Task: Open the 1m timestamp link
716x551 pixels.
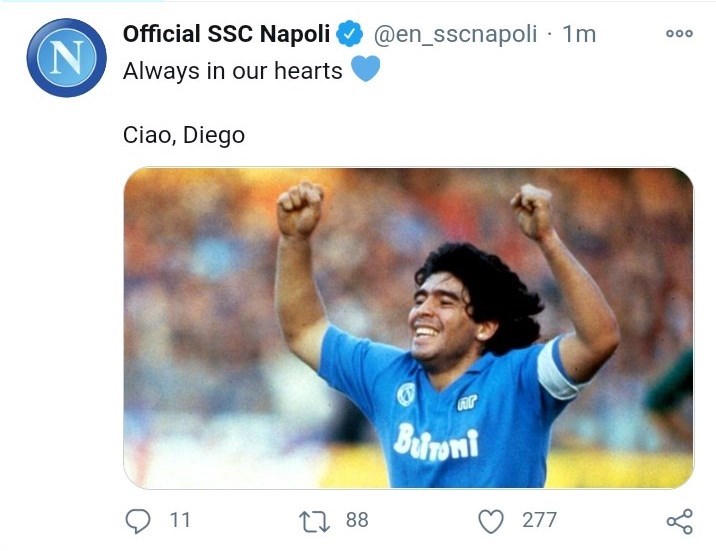Action: 579,34
